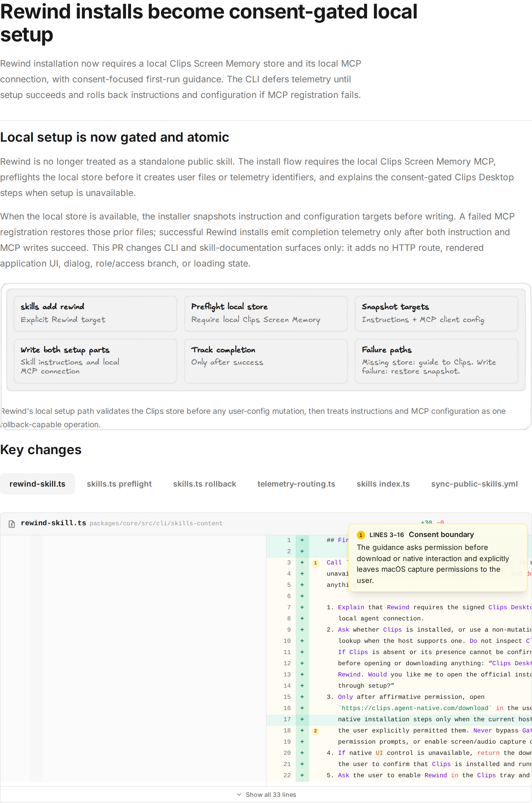Screen dimensions: 532x803
Task: Switch to the skills.ts preflight tab
Action: 119,484
